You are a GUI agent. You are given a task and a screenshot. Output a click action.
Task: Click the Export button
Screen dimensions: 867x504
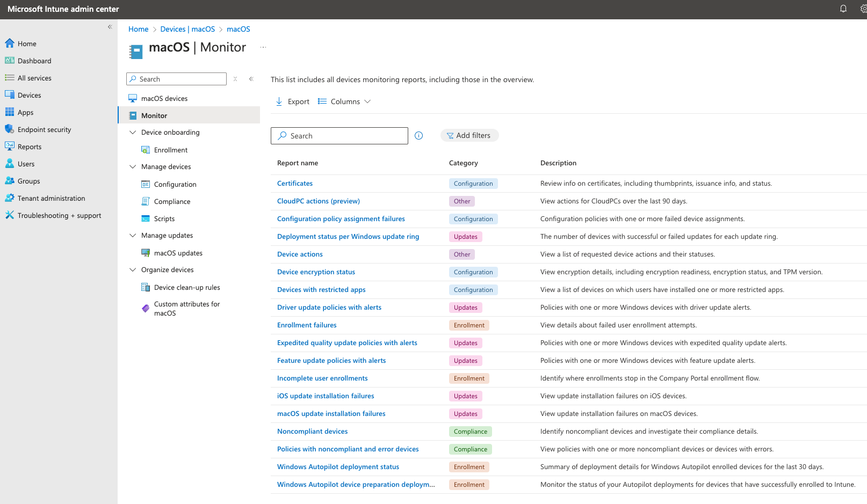293,101
